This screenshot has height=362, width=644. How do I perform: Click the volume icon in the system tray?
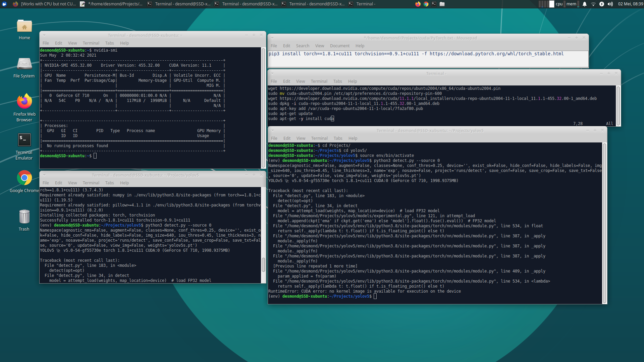[610, 4]
